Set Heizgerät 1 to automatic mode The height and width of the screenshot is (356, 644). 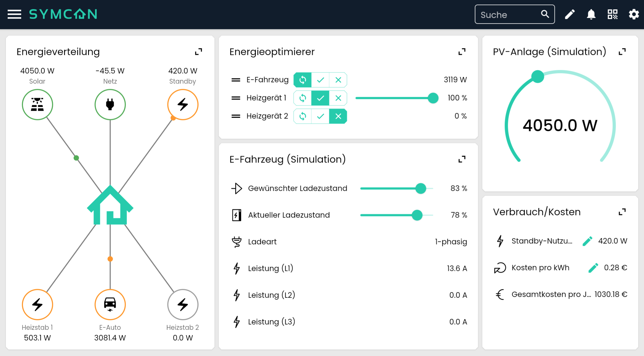click(x=303, y=98)
